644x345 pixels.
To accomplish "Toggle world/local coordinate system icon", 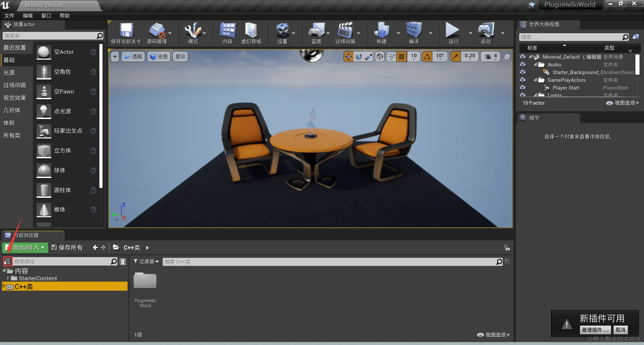I will pyautogui.click(x=380, y=57).
